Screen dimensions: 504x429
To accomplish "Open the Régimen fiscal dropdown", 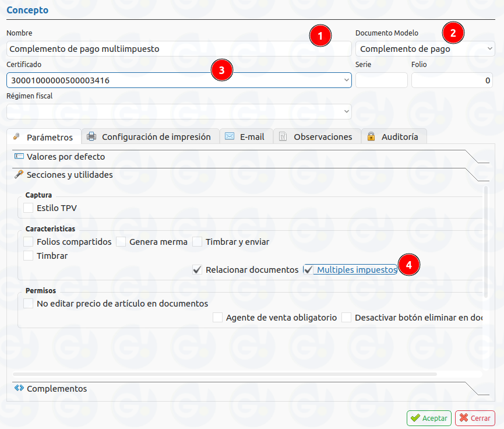I will (179, 111).
